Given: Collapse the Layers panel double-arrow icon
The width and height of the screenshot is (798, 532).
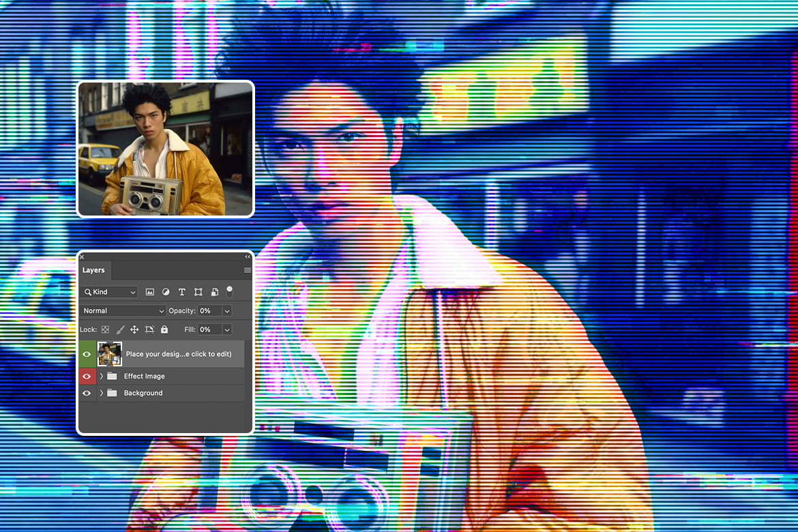Looking at the screenshot, I should click(248, 257).
